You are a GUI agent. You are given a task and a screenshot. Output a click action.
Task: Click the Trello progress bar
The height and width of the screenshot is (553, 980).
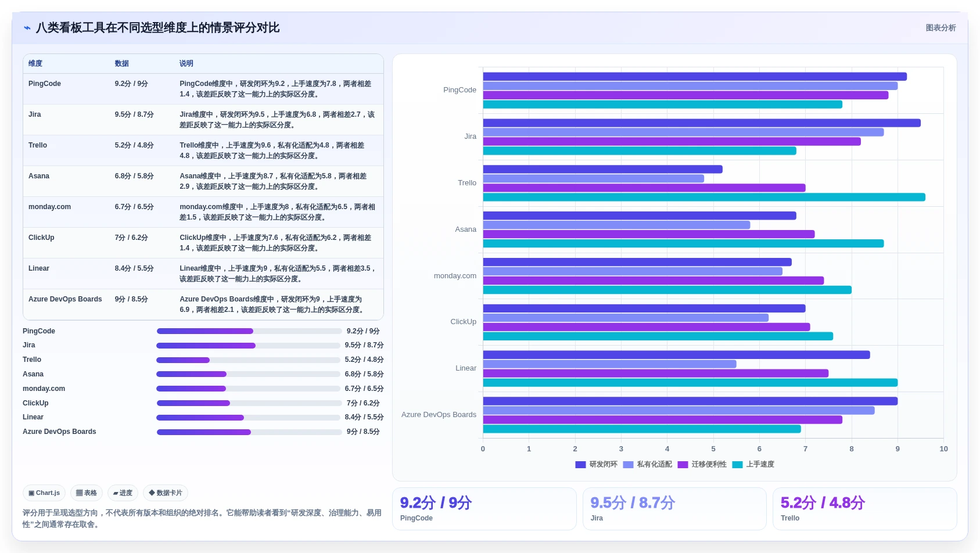pos(248,360)
